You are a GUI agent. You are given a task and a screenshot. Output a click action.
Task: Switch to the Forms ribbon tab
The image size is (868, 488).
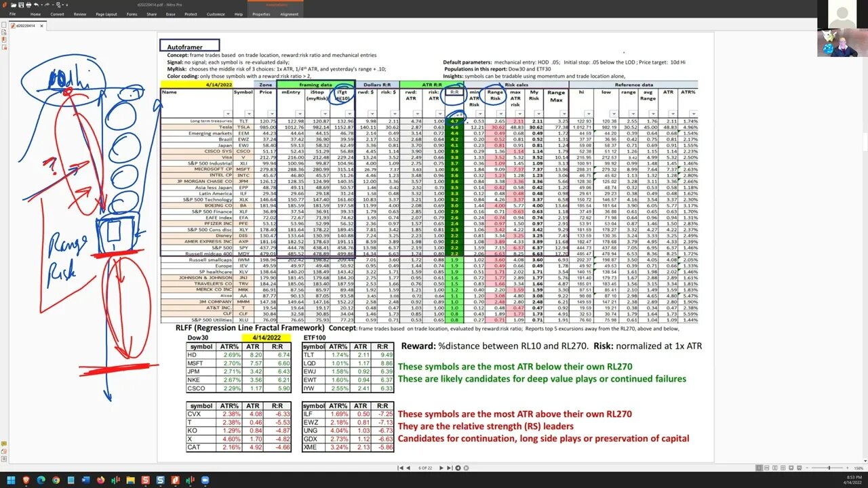pyautogui.click(x=132, y=14)
